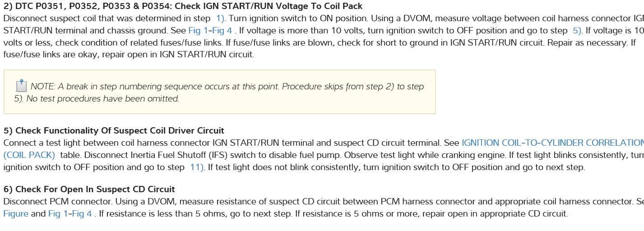
Task: Open Fig 1 link in the IGN START/RUN voltage step
Action: tap(199, 31)
